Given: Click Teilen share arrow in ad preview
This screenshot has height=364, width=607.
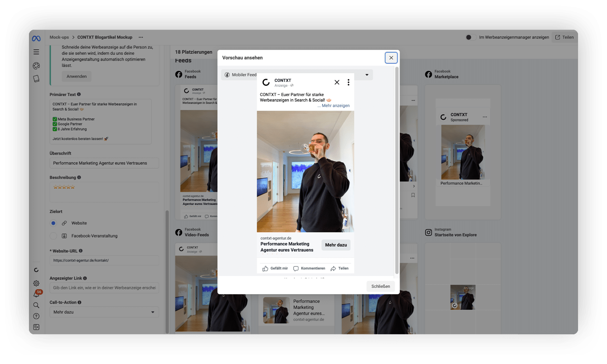Looking at the screenshot, I should point(340,269).
